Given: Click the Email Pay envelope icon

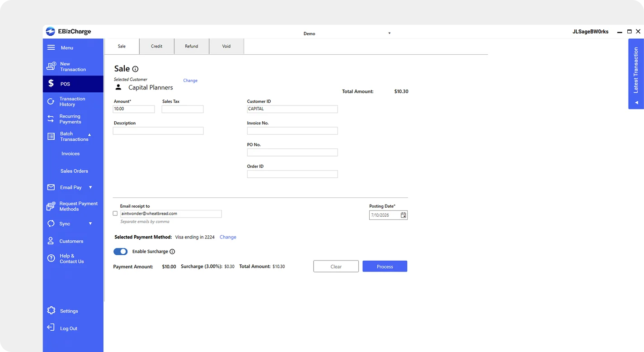Looking at the screenshot, I should click(51, 187).
